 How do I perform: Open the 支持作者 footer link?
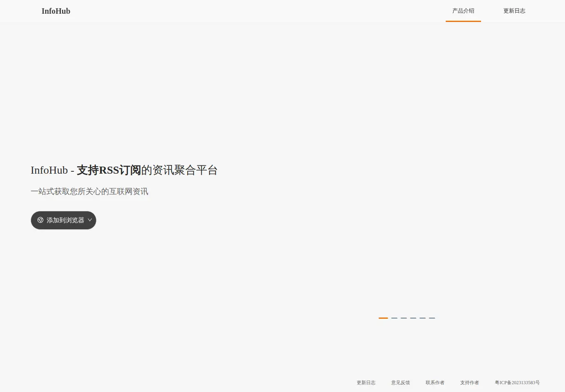(x=470, y=383)
